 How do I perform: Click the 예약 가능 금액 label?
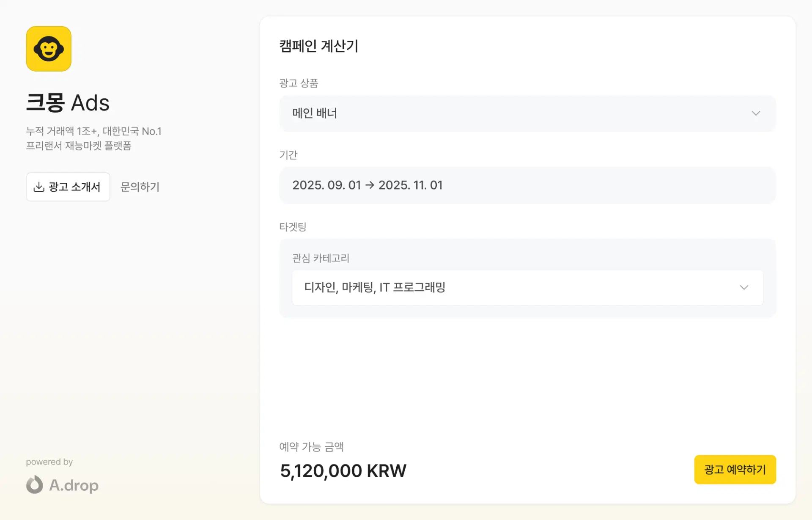pos(311,447)
